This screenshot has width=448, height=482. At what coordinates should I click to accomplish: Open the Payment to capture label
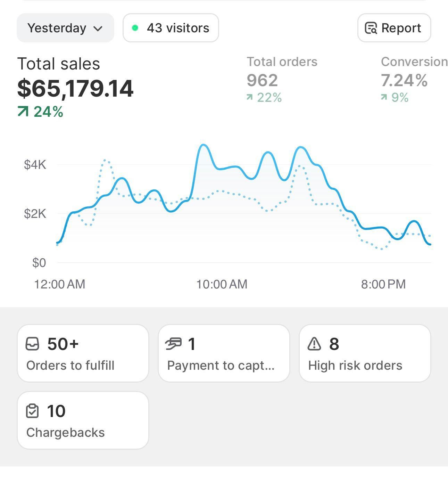[221, 366]
